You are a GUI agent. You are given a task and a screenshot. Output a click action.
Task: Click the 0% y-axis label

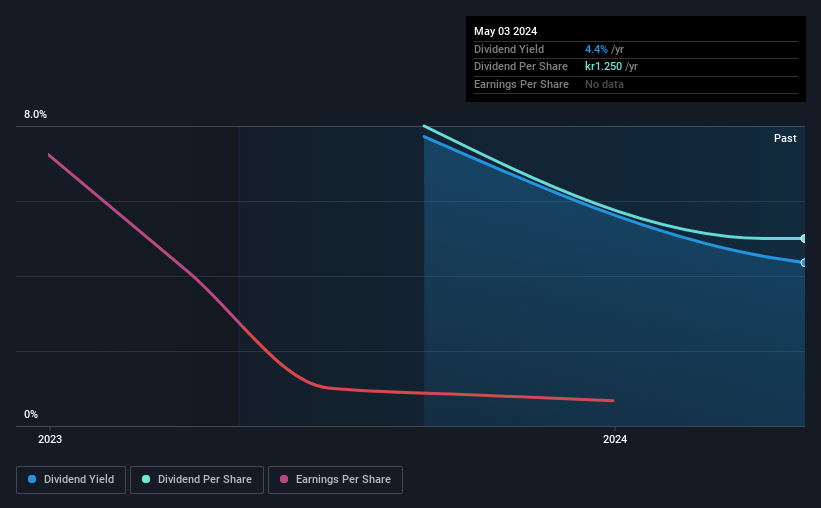[31, 414]
